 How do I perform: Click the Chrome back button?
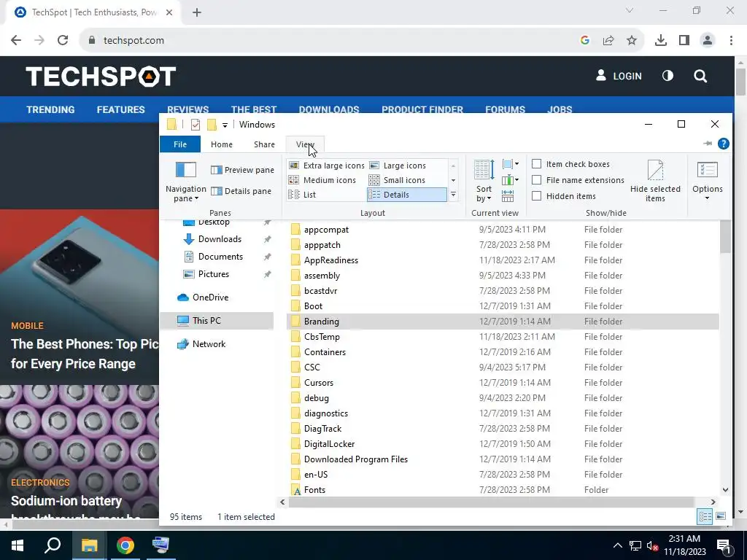pyautogui.click(x=16, y=40)
